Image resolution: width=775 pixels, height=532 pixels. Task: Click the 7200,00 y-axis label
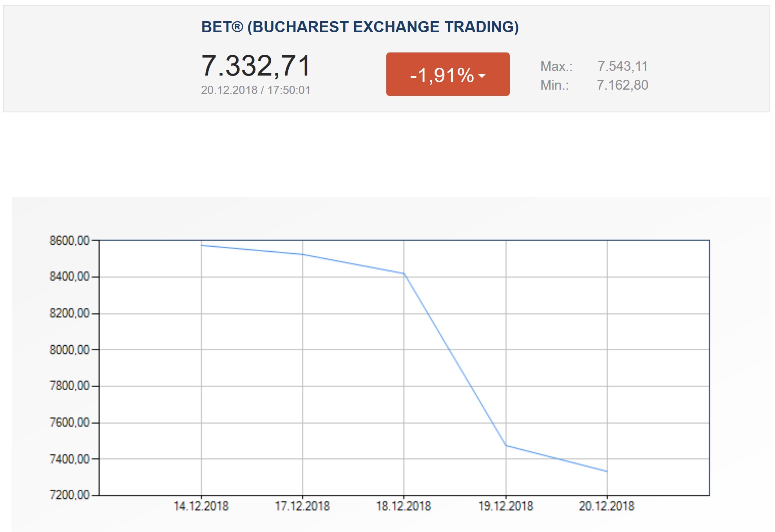point(69,495)
